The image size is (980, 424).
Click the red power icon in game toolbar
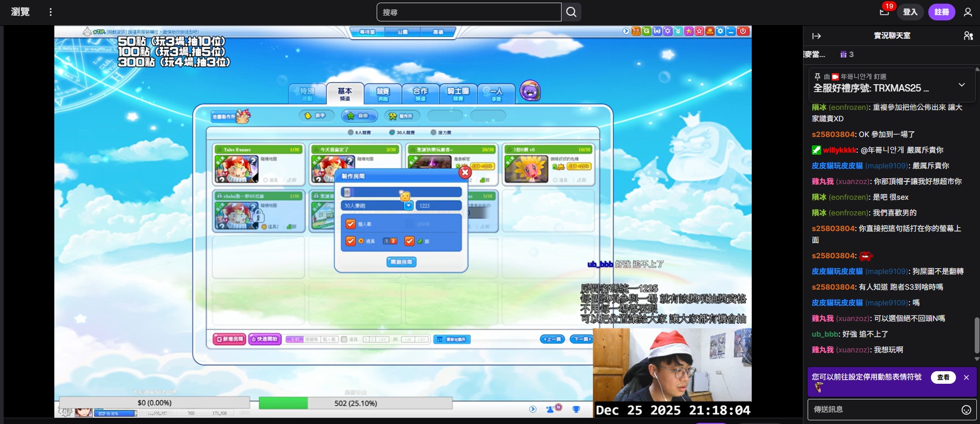[x=742, y=31]
